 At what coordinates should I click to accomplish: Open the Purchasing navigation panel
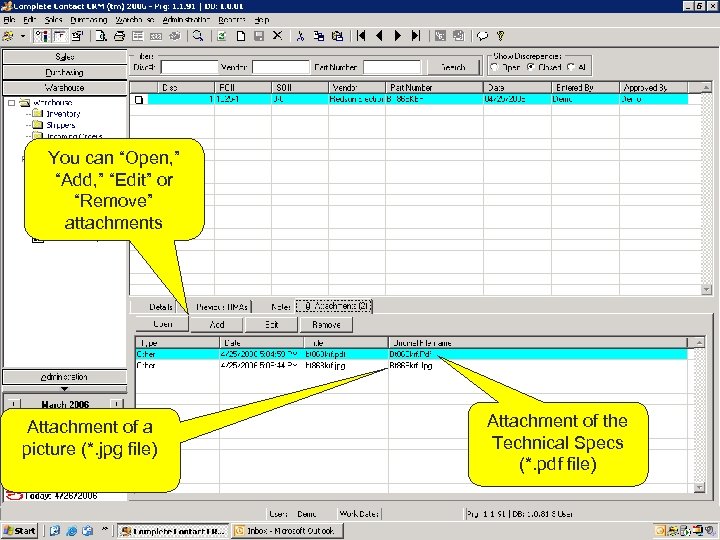(x=65, y=72)
